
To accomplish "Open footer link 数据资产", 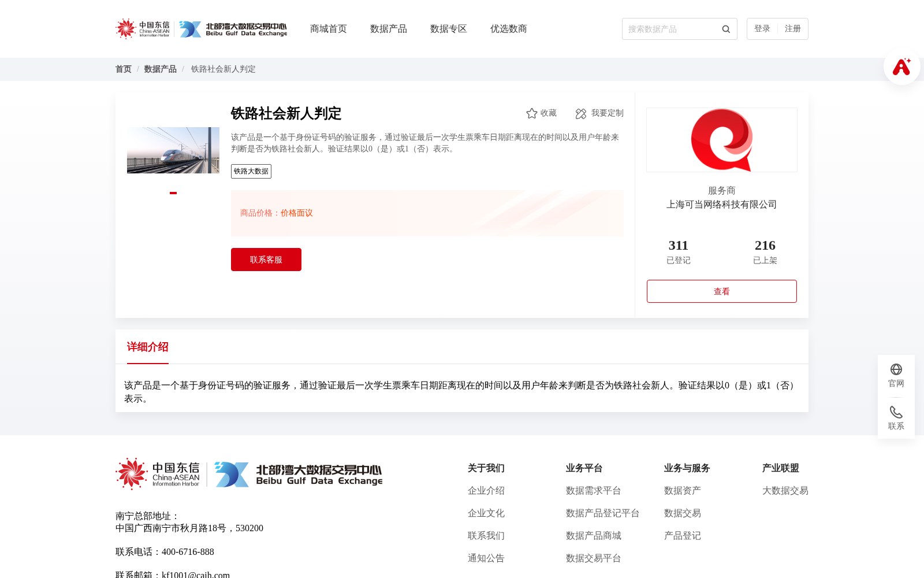I will pyautogui.click(x=683, y=491).
